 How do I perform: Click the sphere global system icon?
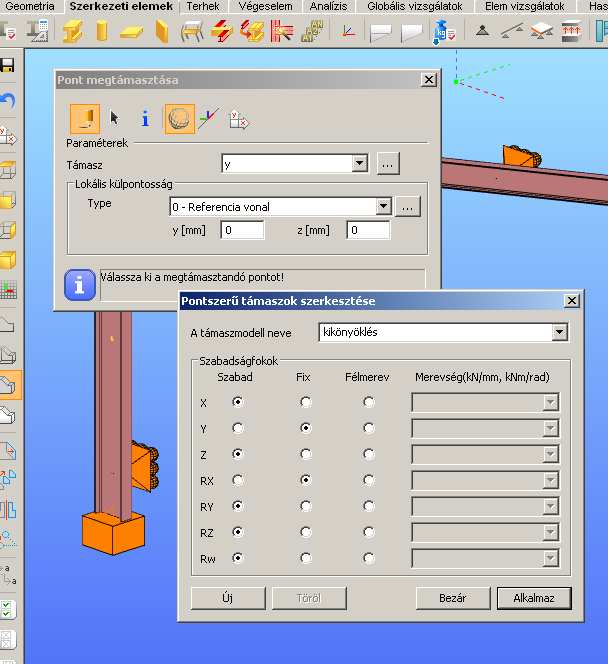coord(180,119)
